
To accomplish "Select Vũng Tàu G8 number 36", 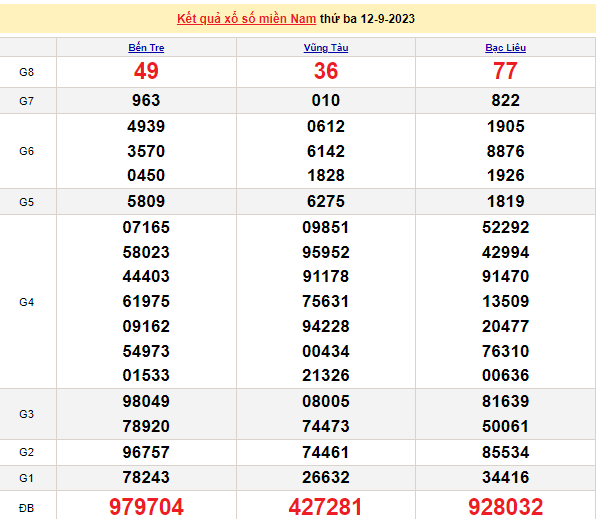I will coord(325,71).
